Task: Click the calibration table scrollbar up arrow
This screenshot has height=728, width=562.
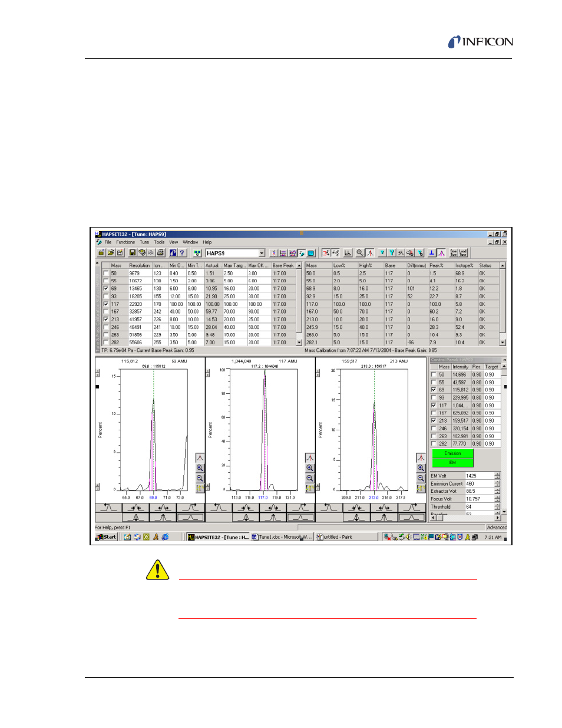Action: click(503, 265)
